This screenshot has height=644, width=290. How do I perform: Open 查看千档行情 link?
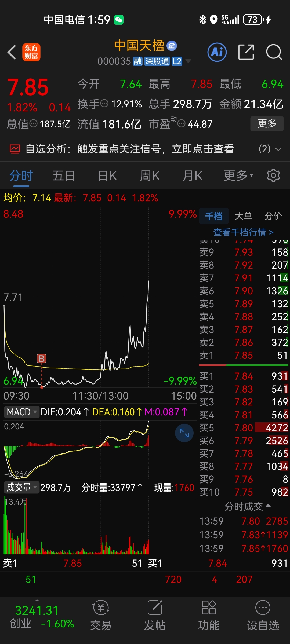click(243, 232)
